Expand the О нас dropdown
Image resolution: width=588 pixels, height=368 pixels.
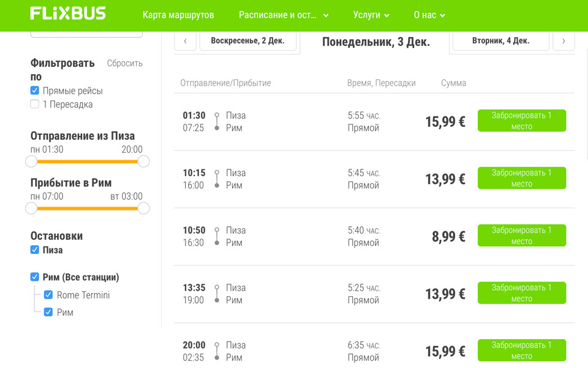click(429, 15)
